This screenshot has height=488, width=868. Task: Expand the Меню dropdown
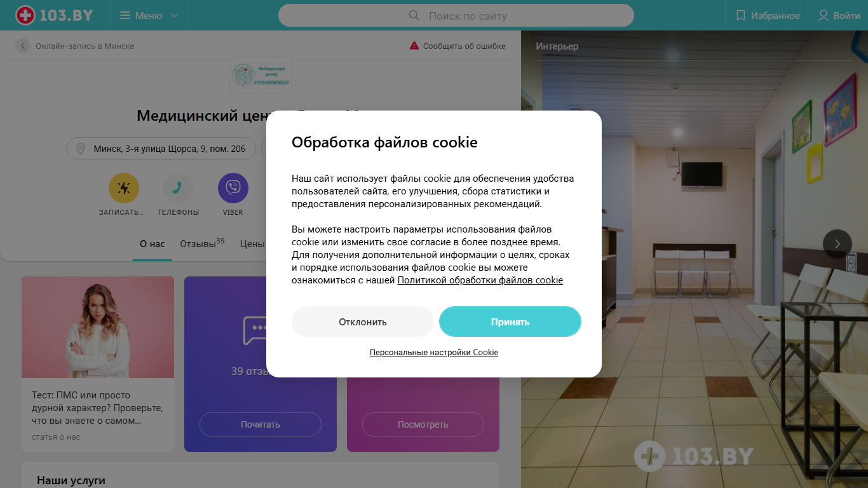click(149, 15)
